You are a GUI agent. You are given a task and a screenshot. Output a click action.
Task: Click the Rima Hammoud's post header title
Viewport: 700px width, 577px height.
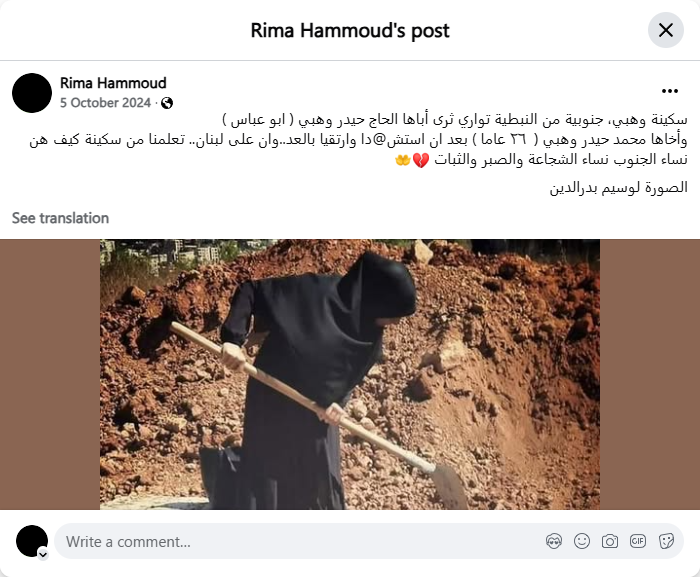(350, 30)
